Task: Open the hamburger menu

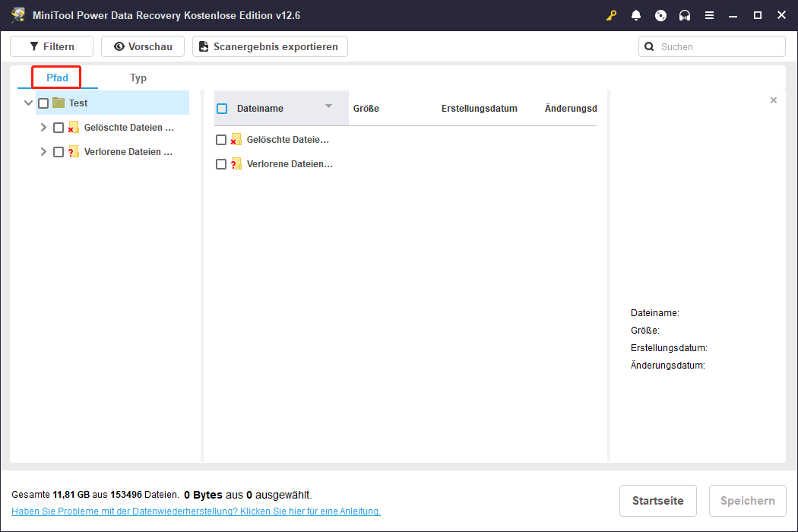Action: 709,15
